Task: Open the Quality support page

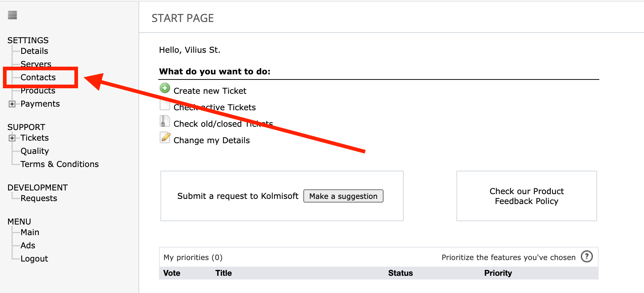Action: coord(34,151)
